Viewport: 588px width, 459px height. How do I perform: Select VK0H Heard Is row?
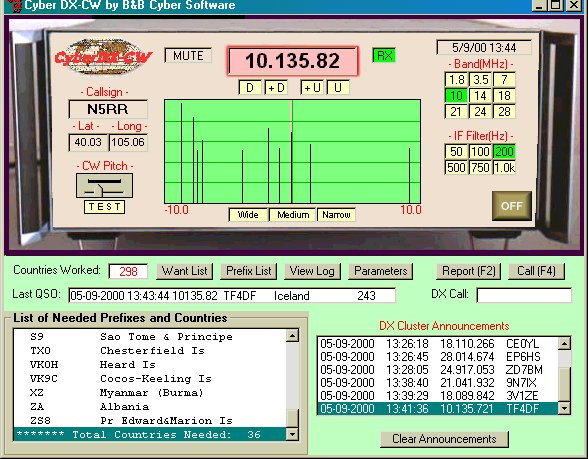(149, 364)
